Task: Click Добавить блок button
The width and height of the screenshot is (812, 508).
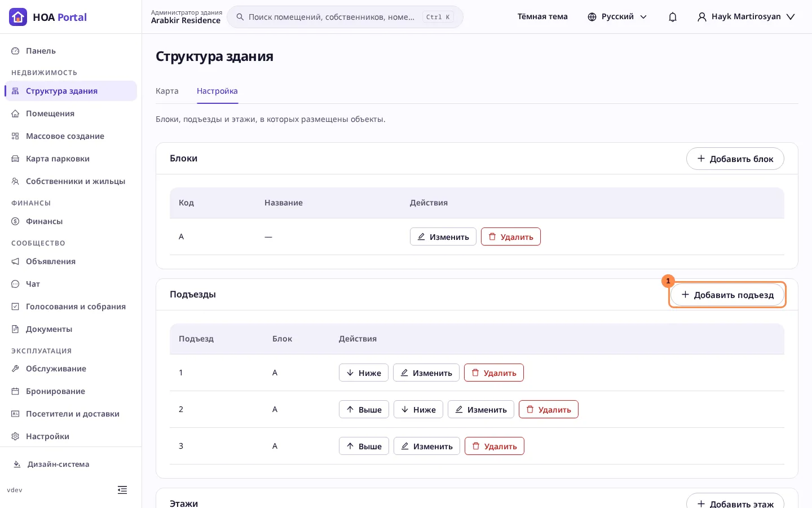Action: [735, 159]
